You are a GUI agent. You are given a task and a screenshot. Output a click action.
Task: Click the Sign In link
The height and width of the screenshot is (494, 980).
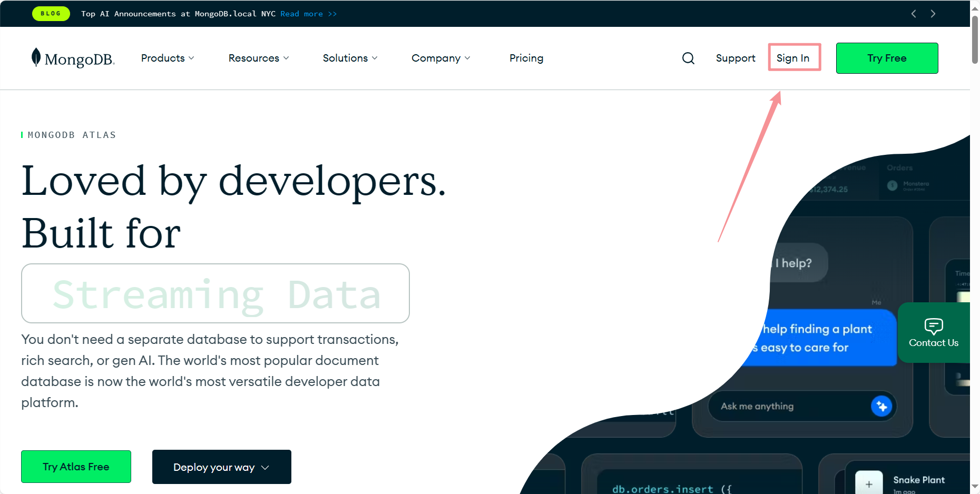click(793, 58)
